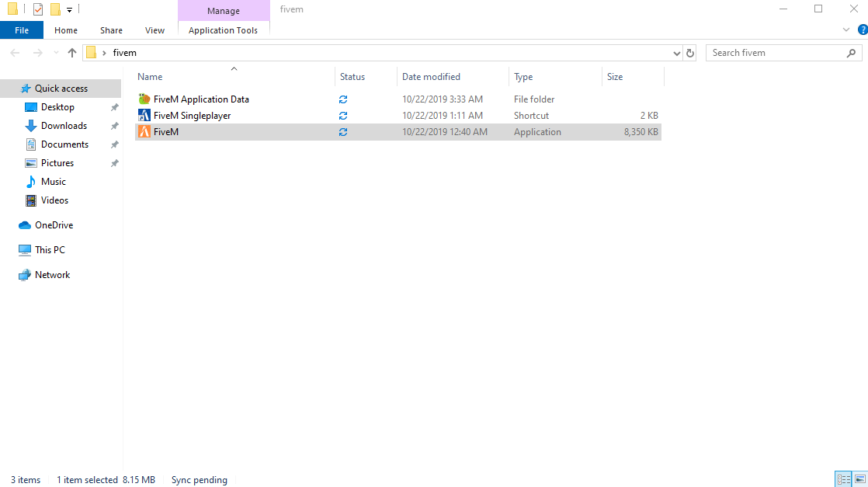Screen dimensions: 868x487
Task: Open recent locations dropdown arrow
Action: pos(56,53)
